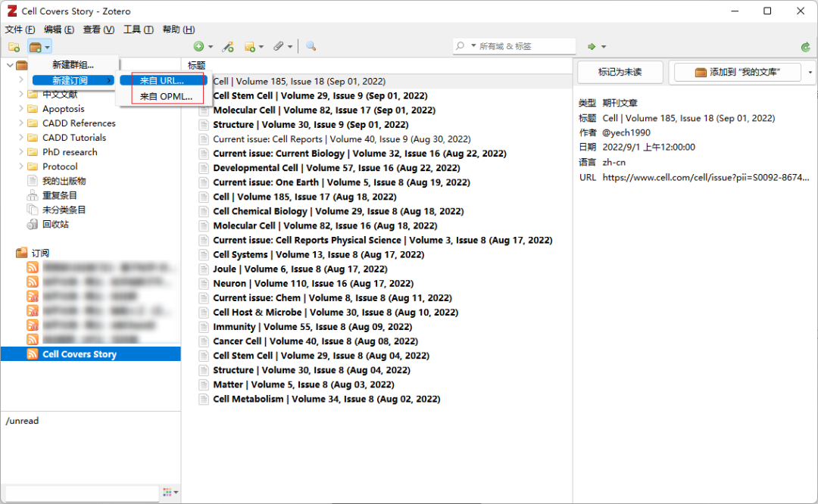Image resolution: width=818 pixels, height=504 pixels.
Task: Click the Advanced Search magnifier icon
Action: (x=311, y=46)
